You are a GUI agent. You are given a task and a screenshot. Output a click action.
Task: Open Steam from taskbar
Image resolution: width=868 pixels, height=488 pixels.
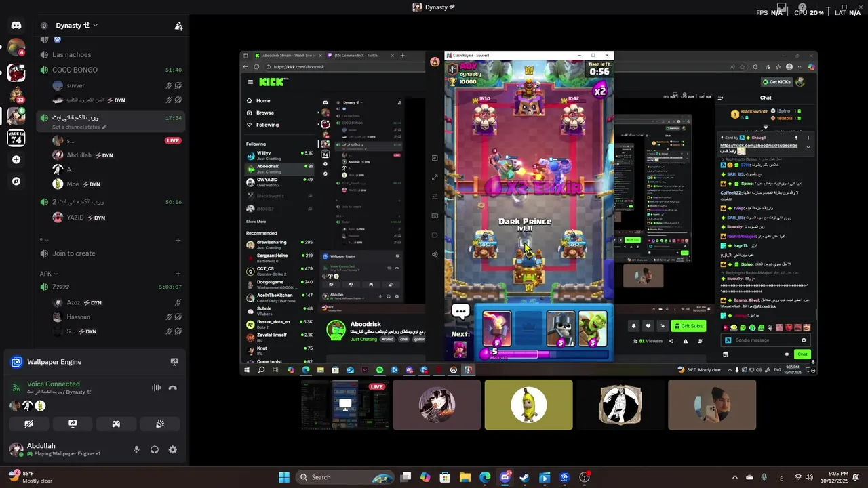(525, 477)
